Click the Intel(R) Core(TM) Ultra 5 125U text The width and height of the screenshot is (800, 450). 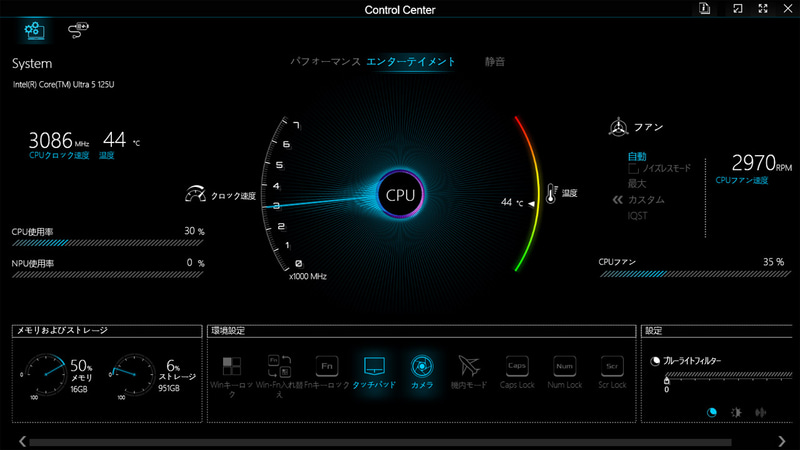pos(64,85)
